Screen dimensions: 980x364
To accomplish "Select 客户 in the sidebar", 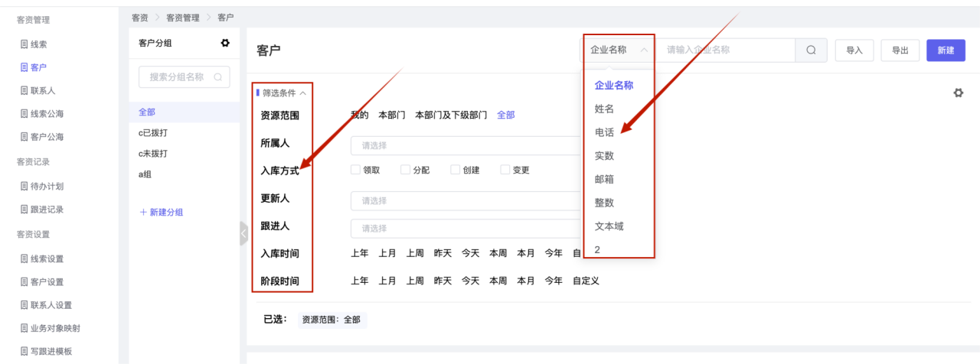I will pos(38,67).
